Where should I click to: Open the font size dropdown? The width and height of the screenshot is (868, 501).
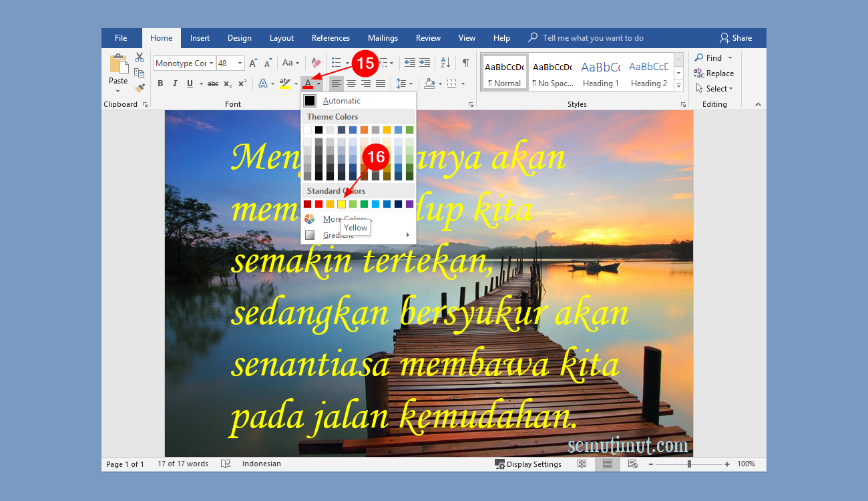tap(240, 63)
